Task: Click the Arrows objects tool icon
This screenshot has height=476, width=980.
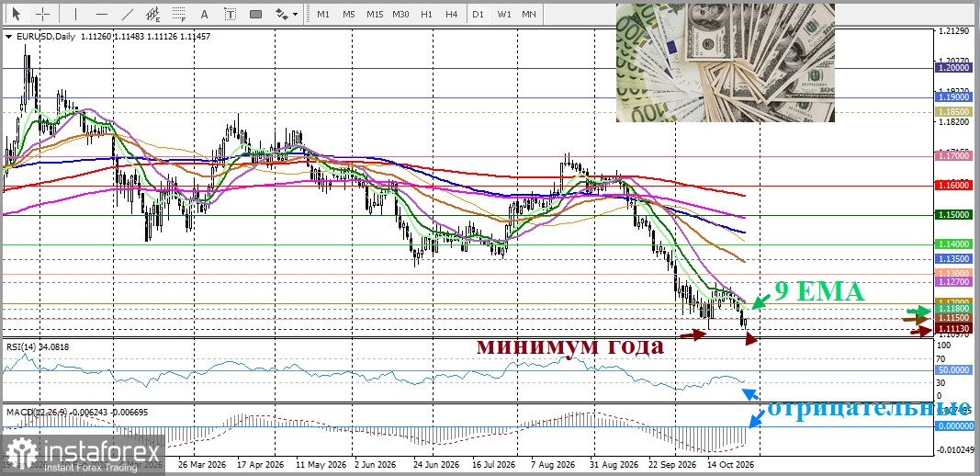Action: (x=282, y=13)
